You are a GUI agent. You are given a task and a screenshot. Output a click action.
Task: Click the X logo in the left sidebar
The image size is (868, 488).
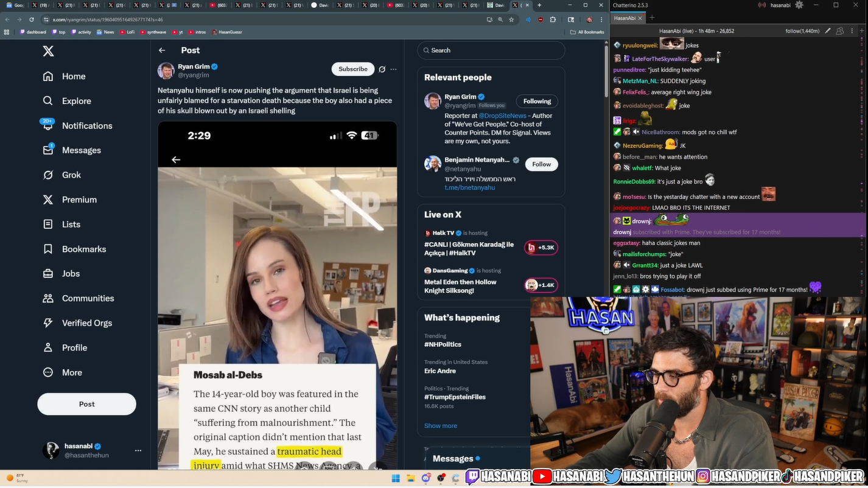click(x=48, y=51)
